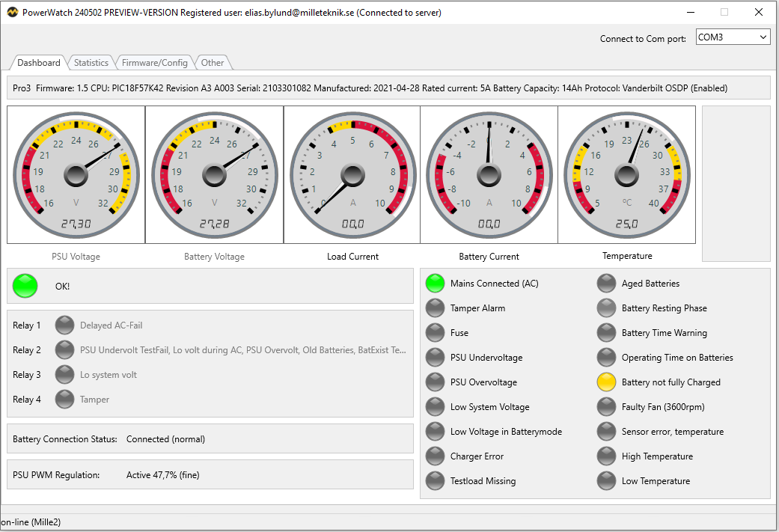
Task: Click the PSU Voltage gauge dial
Action: 76,175
